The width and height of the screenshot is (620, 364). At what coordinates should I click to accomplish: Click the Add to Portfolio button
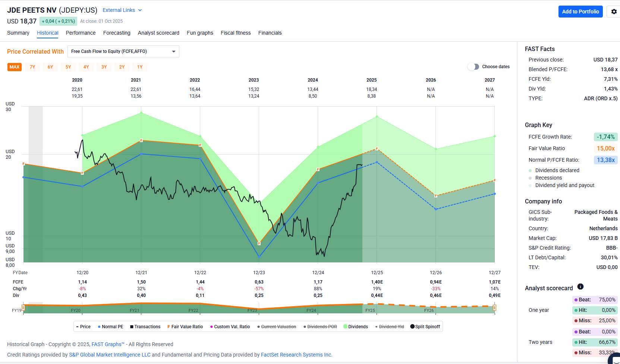point(580,12)
